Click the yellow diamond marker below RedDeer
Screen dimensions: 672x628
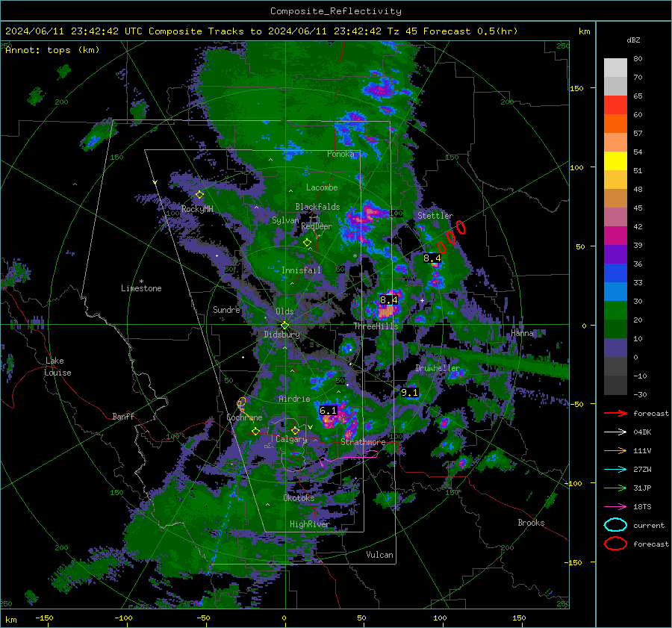pos(307,243)
